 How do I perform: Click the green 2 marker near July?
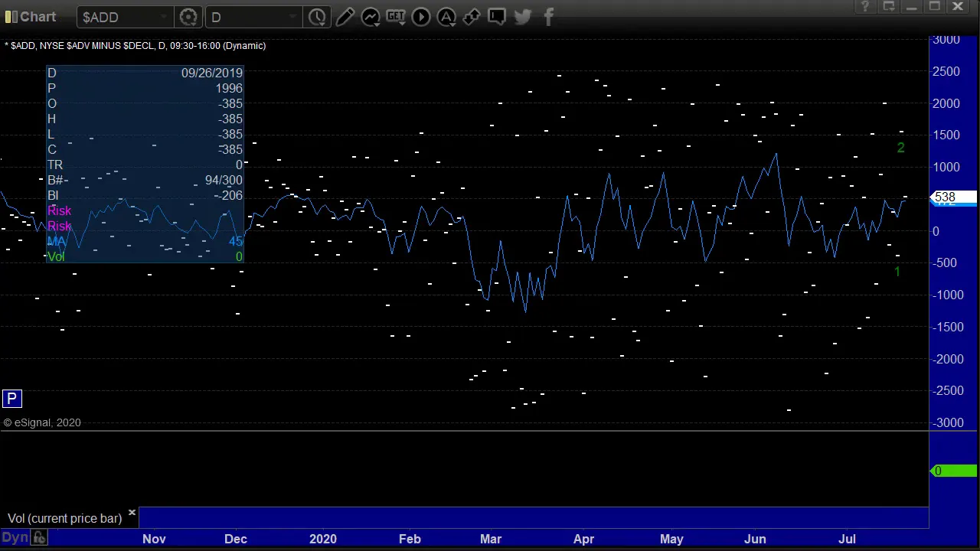tap(900, 148)
